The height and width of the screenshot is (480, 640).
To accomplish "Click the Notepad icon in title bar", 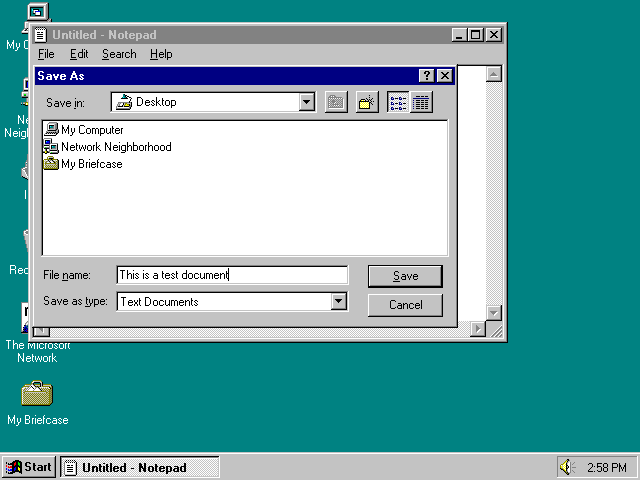I will (x=40, y=35).
